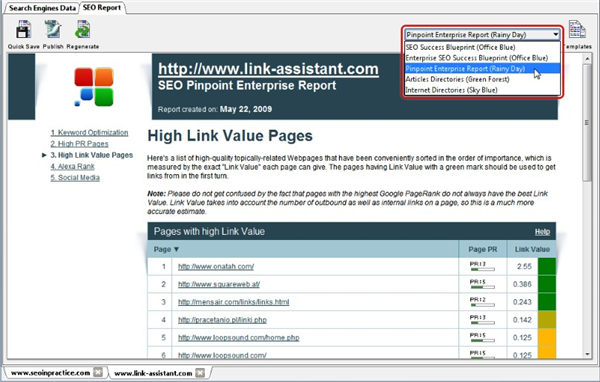Click the Publish report icon
600x382 pixels.
click(52, 30)
